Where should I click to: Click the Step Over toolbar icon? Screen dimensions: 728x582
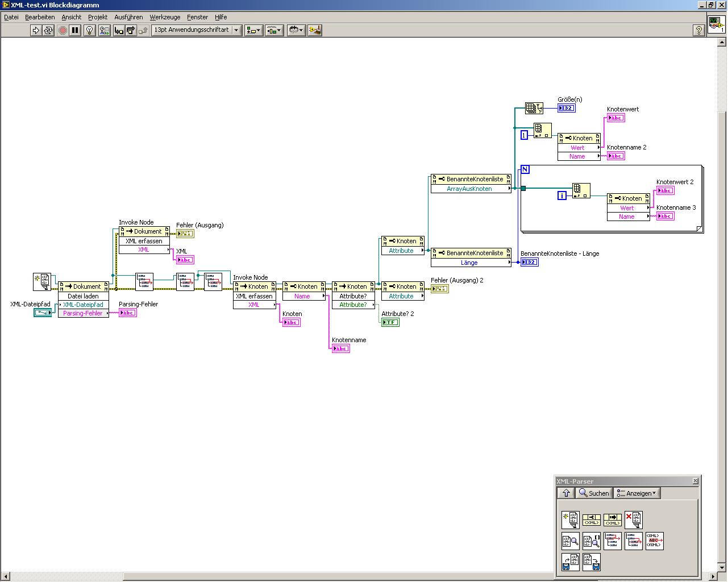coord(131,30)
